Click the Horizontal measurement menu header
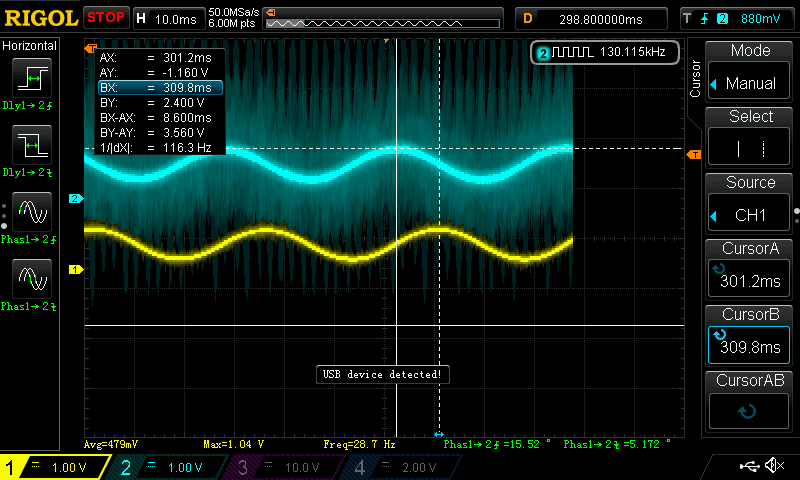This screenshot has height=480, width=800. (x=30, y=46)
